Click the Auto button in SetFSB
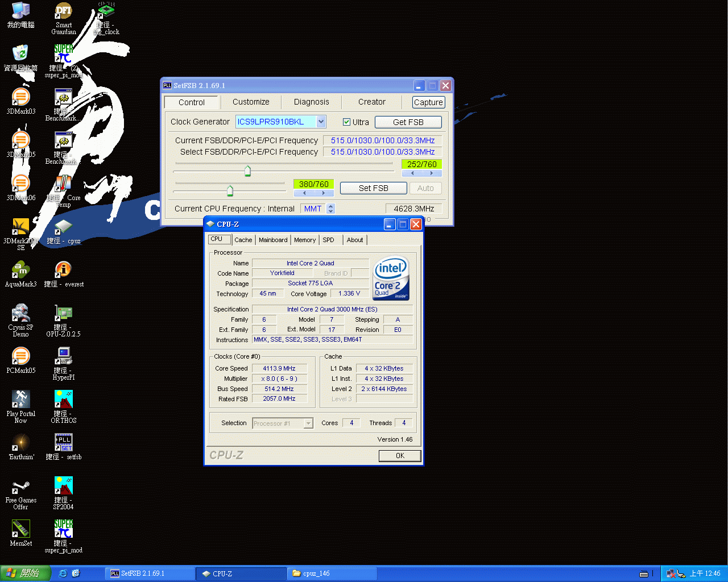The height and width of the screenshot is (582, 728). click(x=425, y=188)
